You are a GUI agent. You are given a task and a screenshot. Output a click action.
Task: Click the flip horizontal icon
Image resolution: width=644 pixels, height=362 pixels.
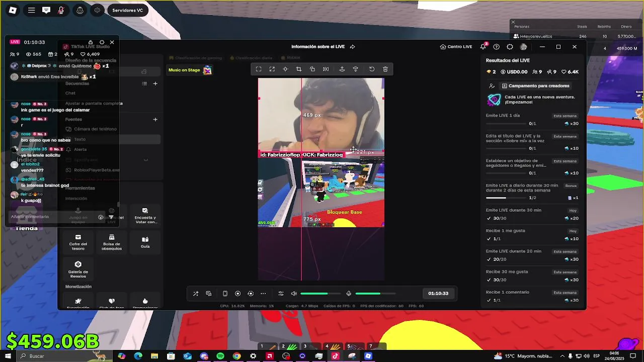pos(326,69)
